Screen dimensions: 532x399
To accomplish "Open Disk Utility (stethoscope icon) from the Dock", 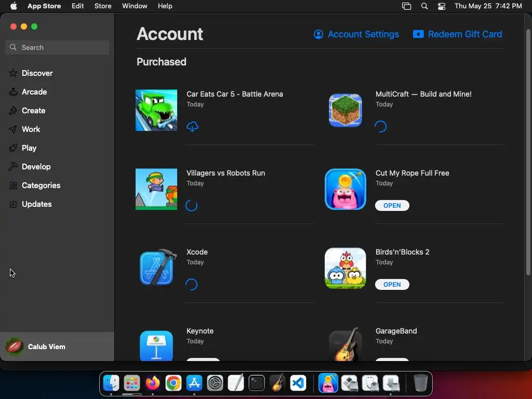I will coord(370,383).
